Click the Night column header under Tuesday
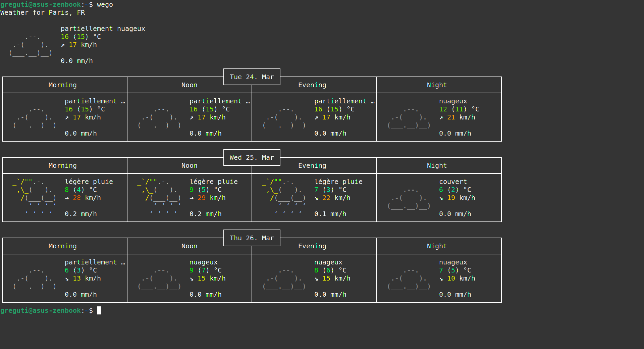 (x=437, y=85)
